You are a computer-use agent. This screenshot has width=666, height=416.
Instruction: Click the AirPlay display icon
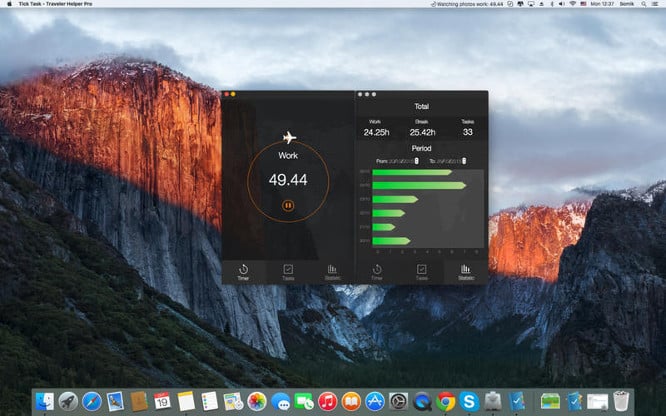click(x=531, y=4)
